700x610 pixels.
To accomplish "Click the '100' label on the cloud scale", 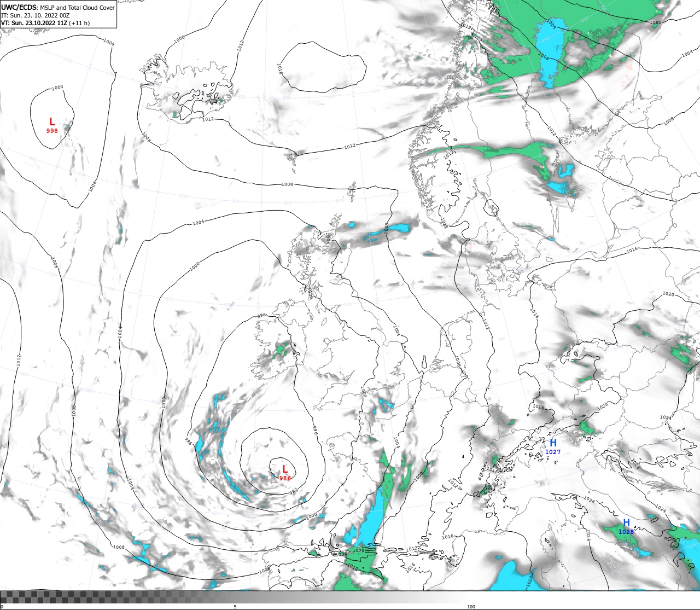I will coord(471,607).
